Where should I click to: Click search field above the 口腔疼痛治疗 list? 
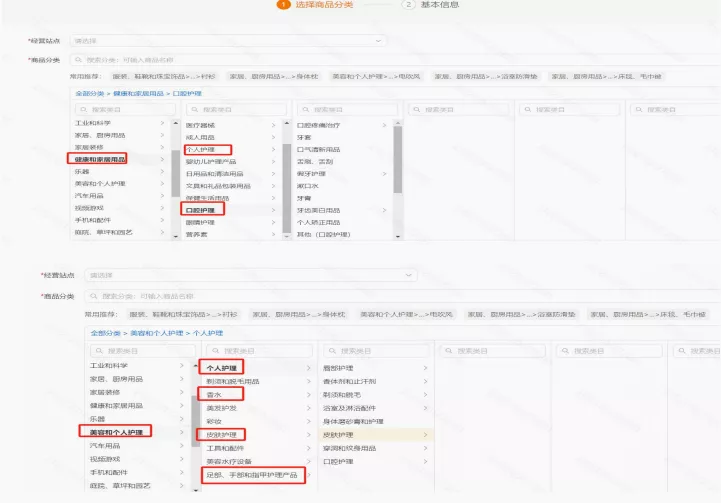(348, 109)
